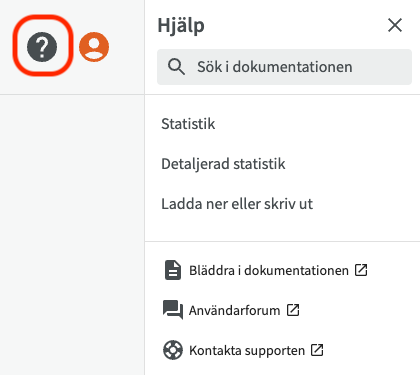This screenshot has height=375, width=420.
Task: Open help with the question mark icon
Action: tap(42, 47)
